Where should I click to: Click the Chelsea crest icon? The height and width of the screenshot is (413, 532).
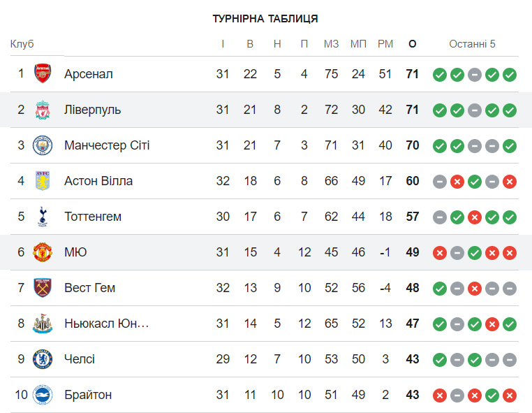43,359
